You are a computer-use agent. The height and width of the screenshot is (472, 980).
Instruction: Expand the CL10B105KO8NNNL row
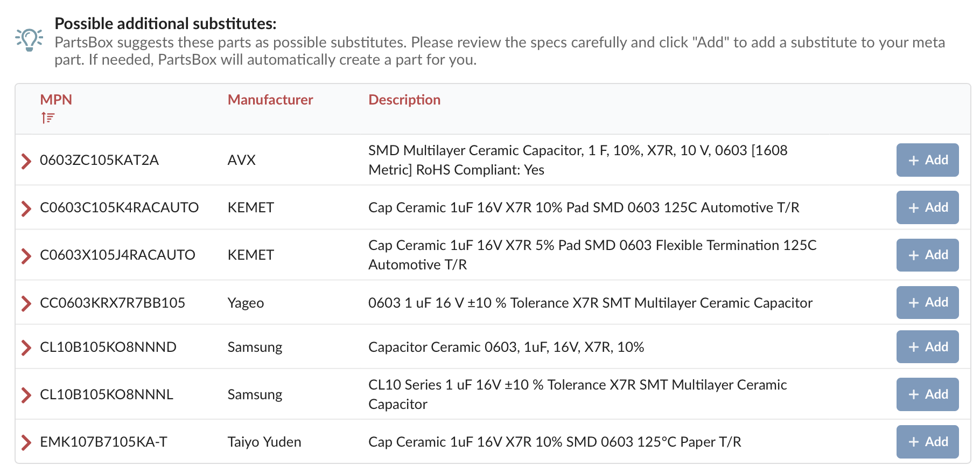(x=26, y=395)
